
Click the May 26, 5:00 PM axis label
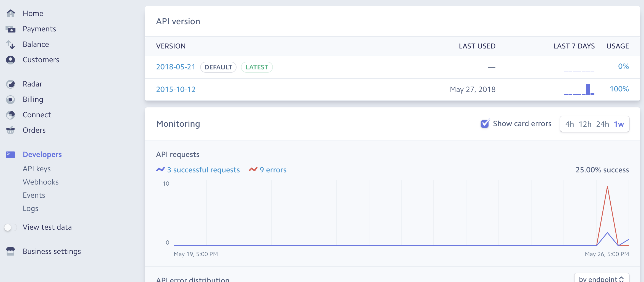click(x=607, y=254)
